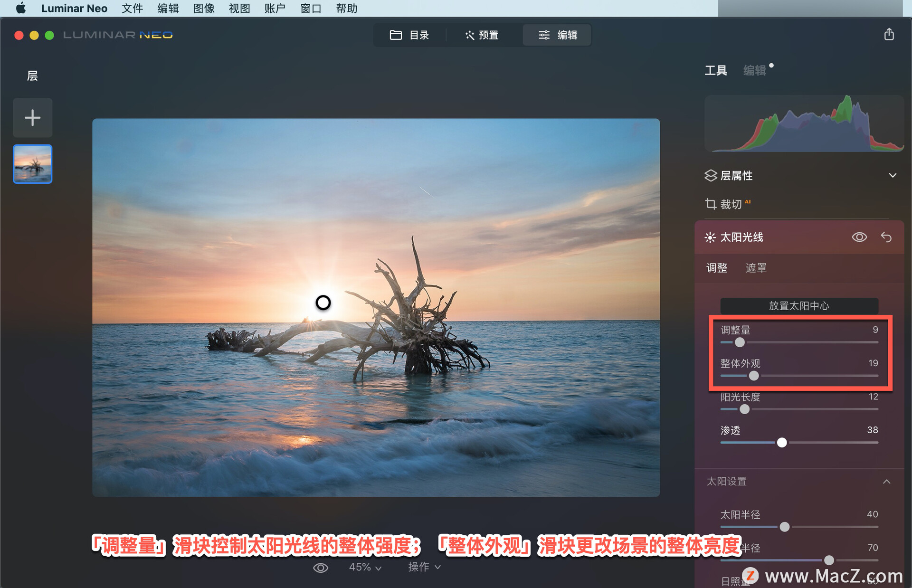Open the Apple menu

pyautogui.click(x=21, y=8)
